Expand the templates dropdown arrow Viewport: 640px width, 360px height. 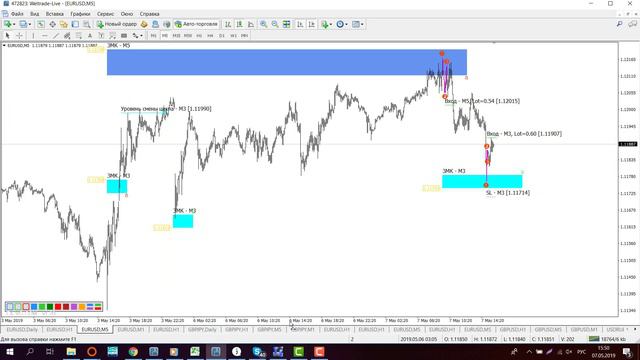click(x=362, y=24)
